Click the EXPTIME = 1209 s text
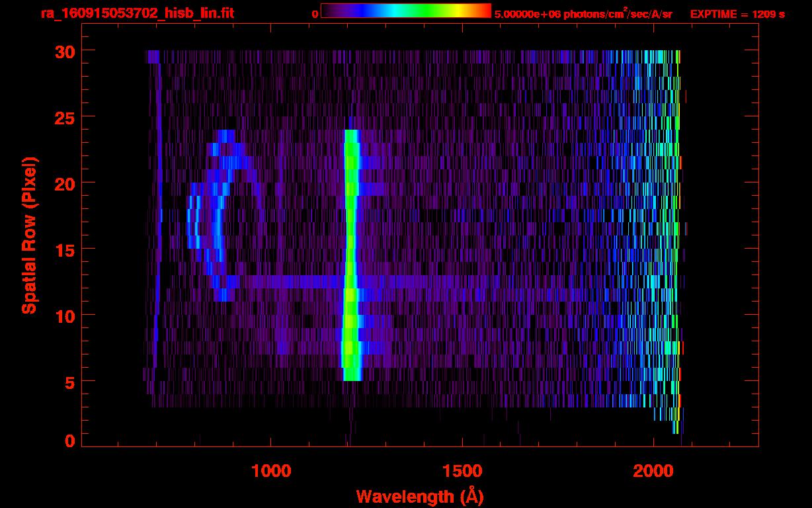 click(737, 14)
